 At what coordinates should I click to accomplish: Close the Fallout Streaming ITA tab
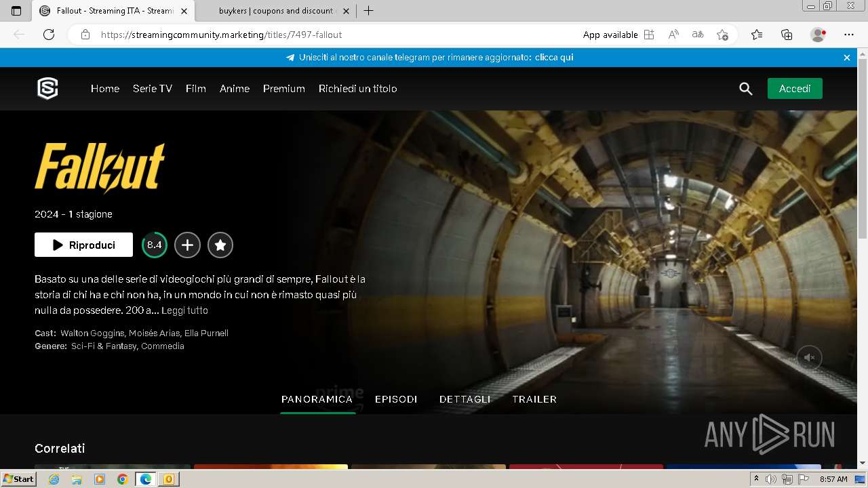(184, 11)
